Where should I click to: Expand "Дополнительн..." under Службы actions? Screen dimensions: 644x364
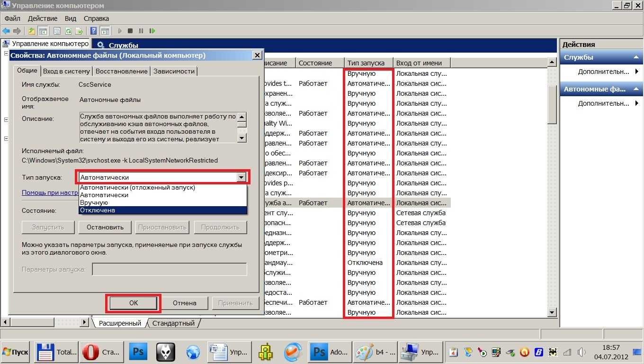coord(603,72)
